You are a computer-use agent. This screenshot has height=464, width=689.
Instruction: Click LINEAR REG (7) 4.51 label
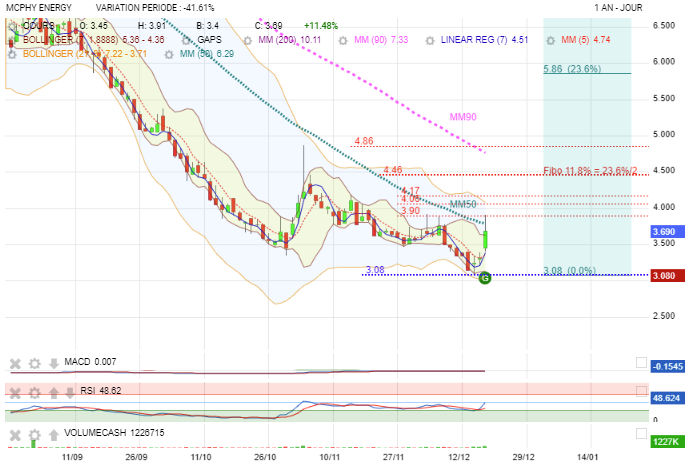(x=484, y=40)
